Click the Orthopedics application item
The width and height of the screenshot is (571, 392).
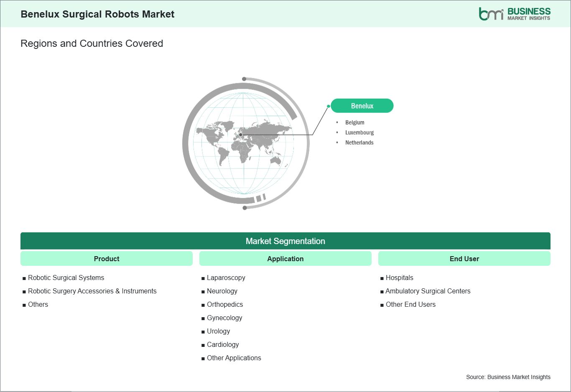(x=225, y=304)
